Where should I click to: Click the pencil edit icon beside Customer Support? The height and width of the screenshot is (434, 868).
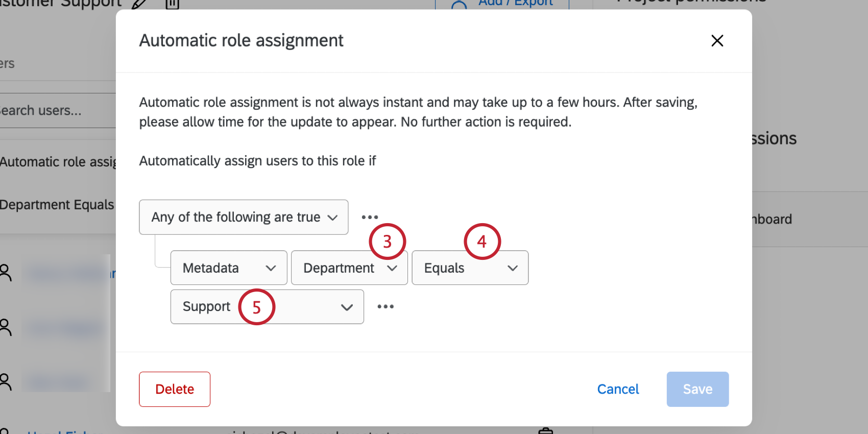click(x=139, y=4)
